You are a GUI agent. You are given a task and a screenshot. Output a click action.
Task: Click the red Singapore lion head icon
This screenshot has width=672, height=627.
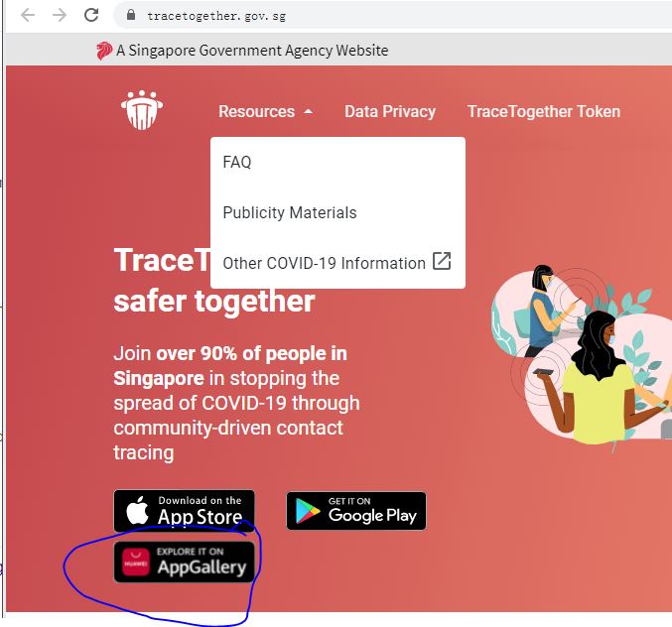[x=103, y=51]
